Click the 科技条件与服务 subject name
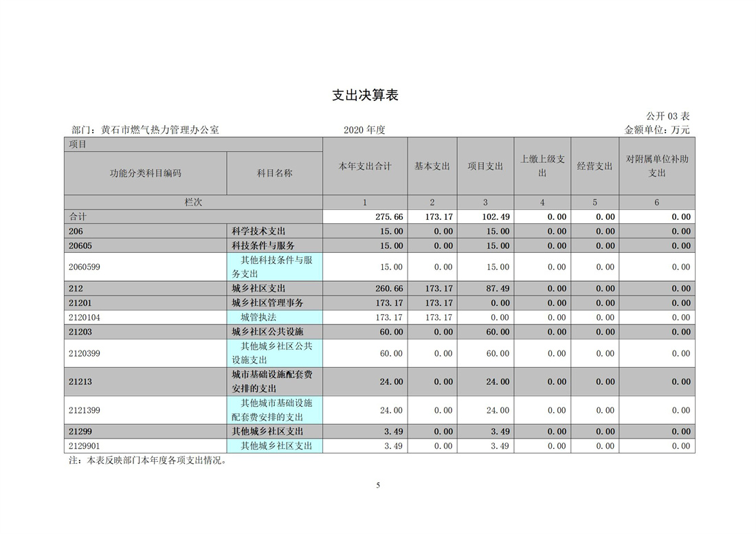The image size is (756, 534). [263, 246]
